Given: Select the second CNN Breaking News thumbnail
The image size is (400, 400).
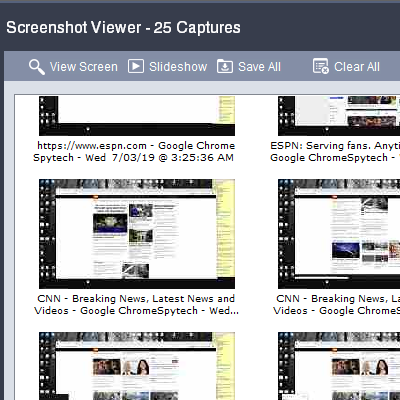Looking at the screenshot, I should [x=339, y=234].
